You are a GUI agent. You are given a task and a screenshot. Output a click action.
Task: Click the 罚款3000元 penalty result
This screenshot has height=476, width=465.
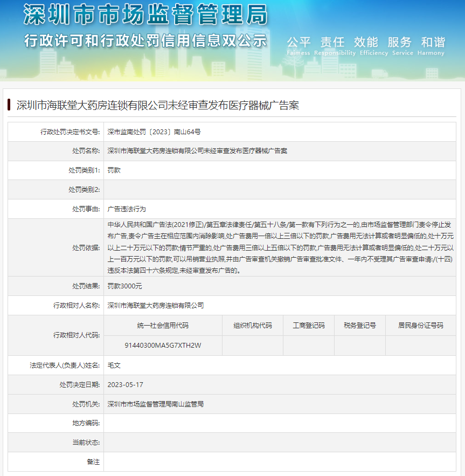[x=124, y=286]
